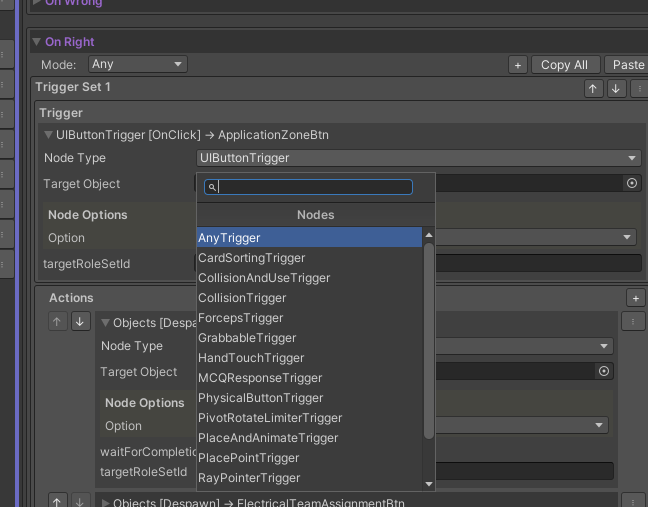The height and width of the screenshot is (507, 648).
Task: Collapse the UIButtonTrigger OnClick foldout
Action: point(48,135)
